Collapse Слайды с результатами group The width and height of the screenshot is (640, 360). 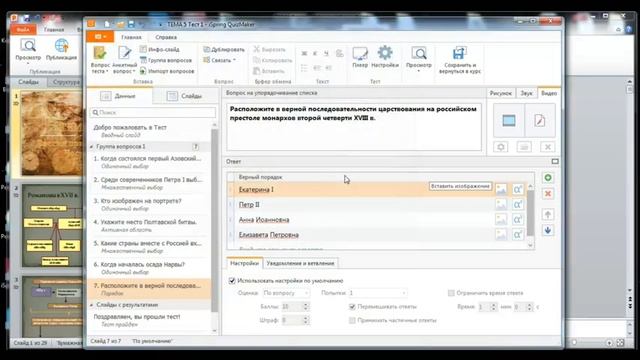[x=92, y=305]
